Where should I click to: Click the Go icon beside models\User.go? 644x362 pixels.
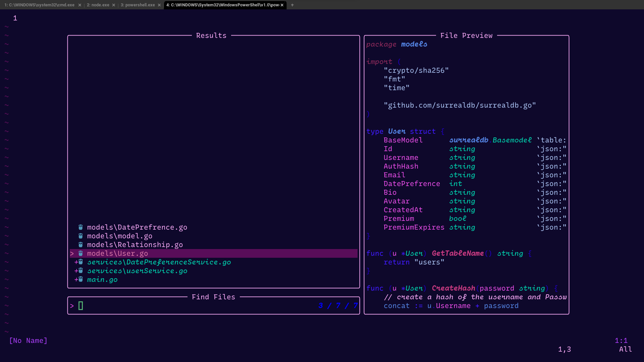point(80,253)
